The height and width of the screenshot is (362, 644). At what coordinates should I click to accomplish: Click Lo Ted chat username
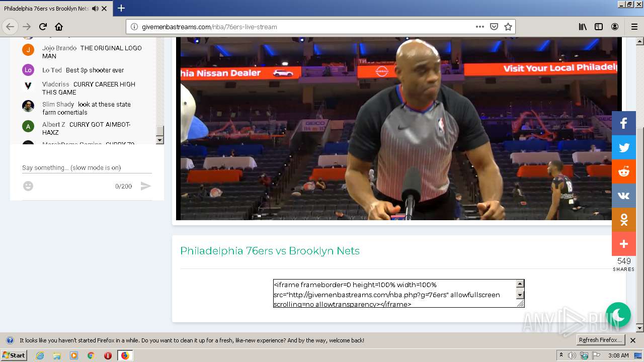coord(52,70)
